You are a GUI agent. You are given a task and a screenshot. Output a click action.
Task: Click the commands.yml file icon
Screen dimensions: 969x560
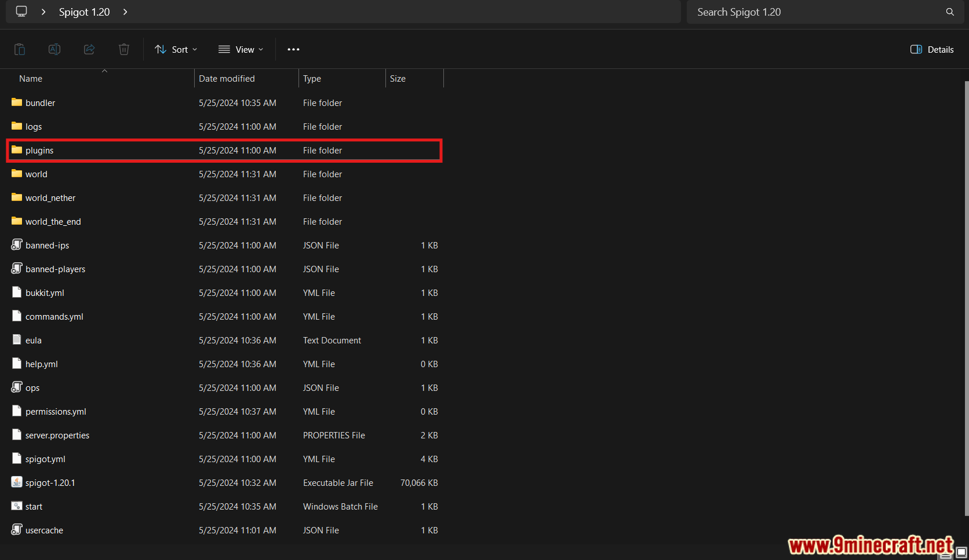pos(17,316)
